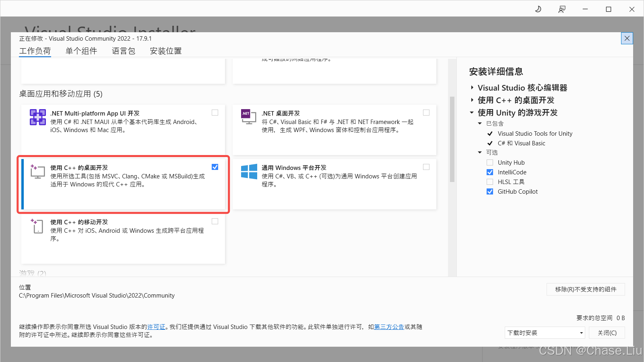This screenshot has width=644, height=362.
Task: Switch to the 语言包 tab
Action: pyautogui.click(x=124, y=51)
